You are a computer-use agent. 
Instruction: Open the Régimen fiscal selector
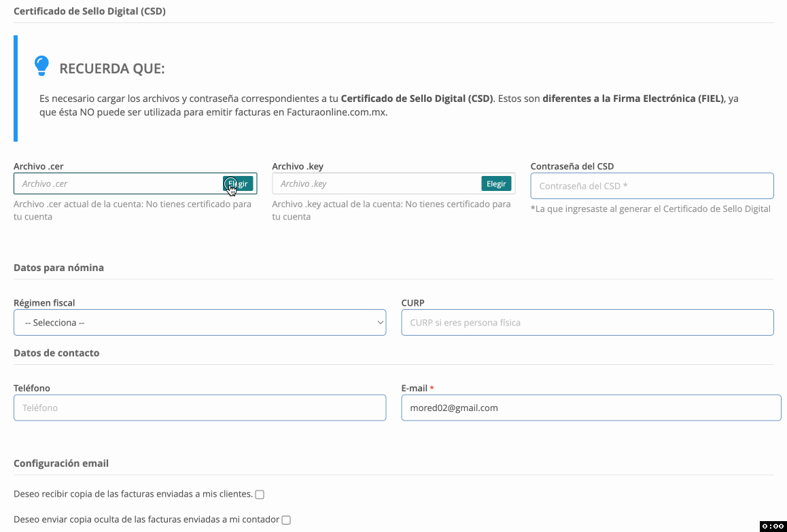coord(200,322)
